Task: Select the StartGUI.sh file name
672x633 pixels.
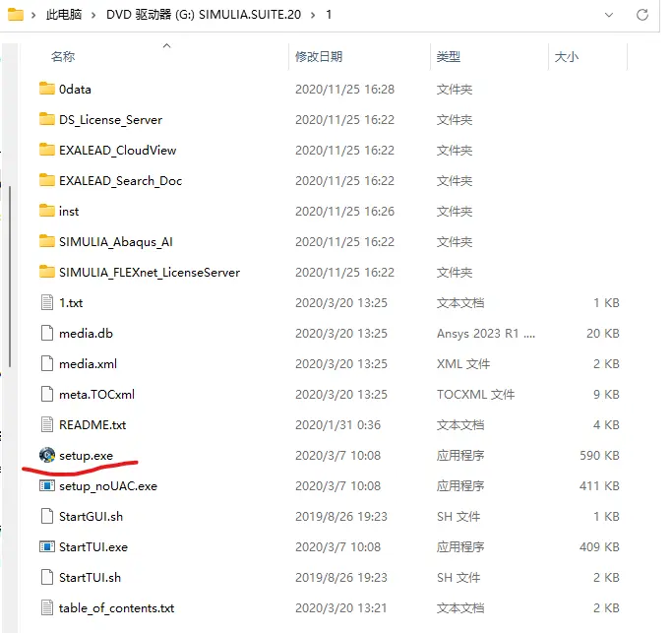Action: [91, 517]
